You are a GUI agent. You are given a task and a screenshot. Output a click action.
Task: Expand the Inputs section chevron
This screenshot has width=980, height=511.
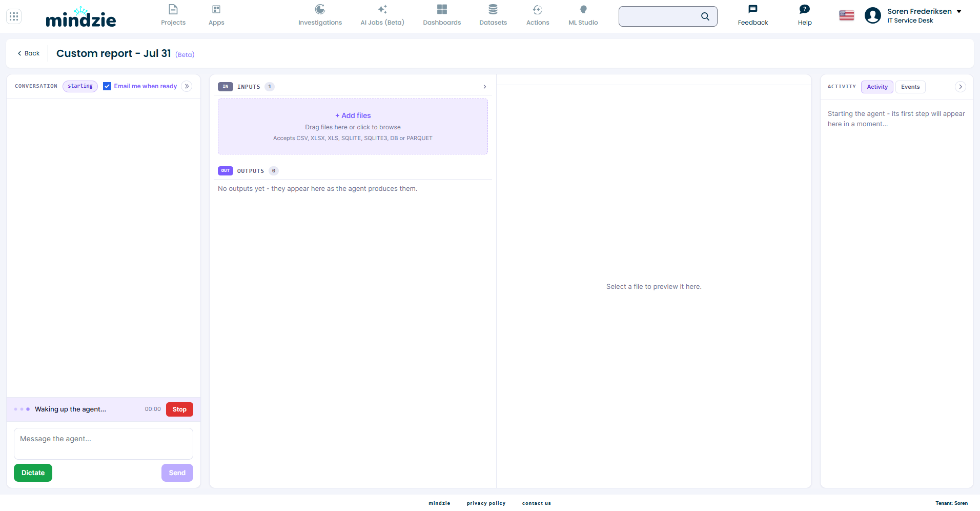(485, 87)
